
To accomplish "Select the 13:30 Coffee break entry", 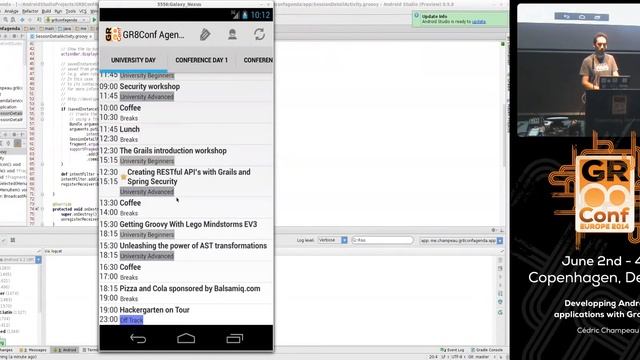I will [186, 208].
